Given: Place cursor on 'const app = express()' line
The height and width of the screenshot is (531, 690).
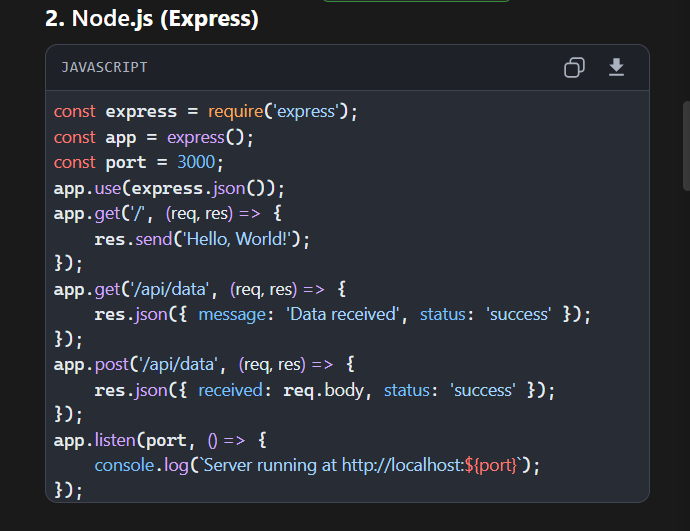Looking at the screenshot, I should (x=154, y=137).
